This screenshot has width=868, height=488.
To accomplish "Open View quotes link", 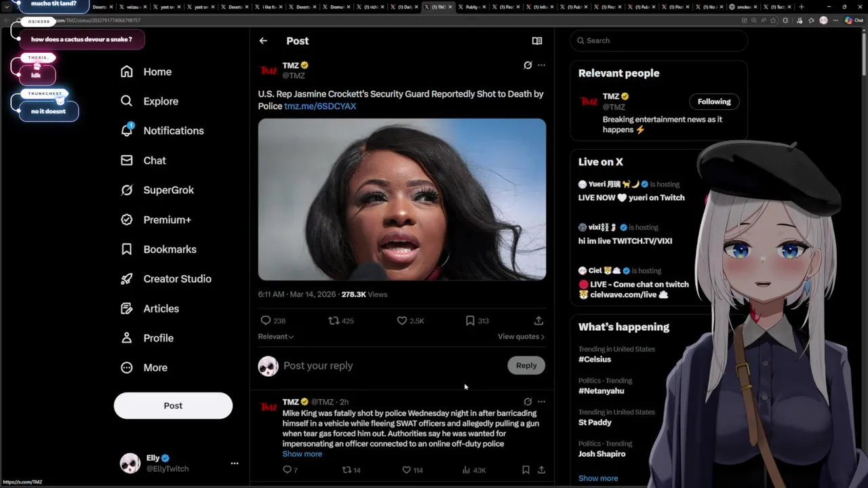I will coord(521,337).
